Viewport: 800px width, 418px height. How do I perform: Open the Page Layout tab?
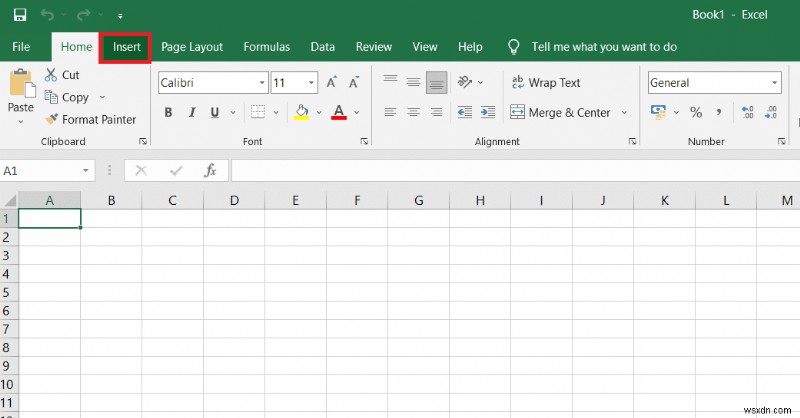click(x=192, y=47)
